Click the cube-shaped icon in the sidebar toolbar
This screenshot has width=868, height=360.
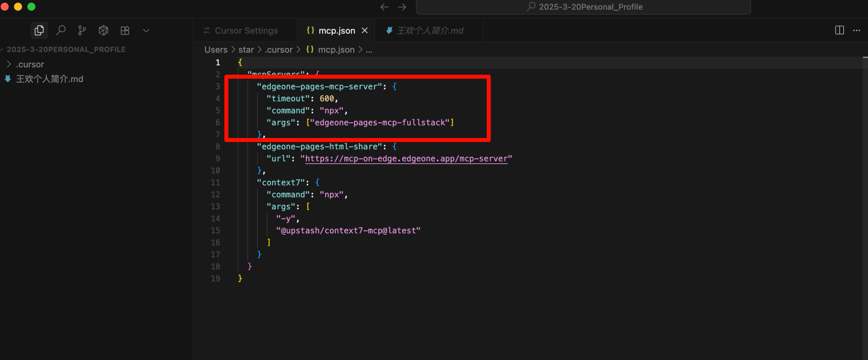tap(103, 30)
